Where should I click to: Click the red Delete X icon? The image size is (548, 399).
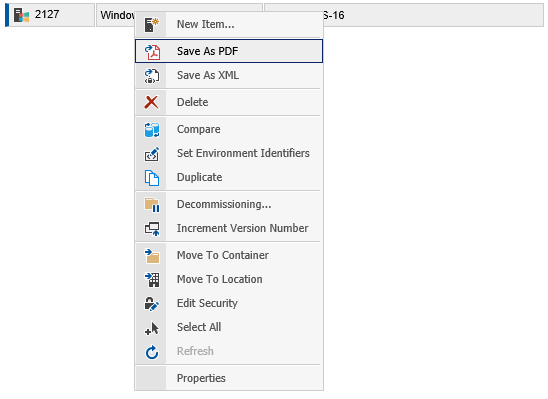pos(152,102)
